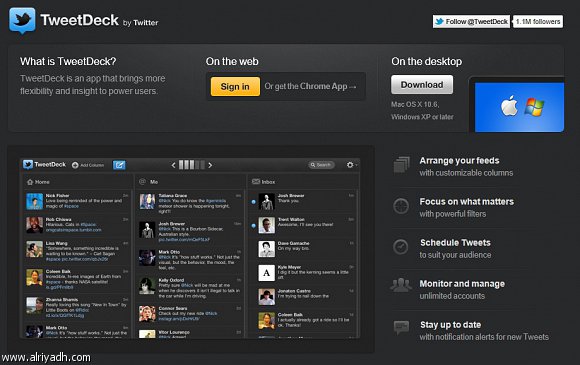
Task: Open the blue compose tweet button
Action: pyautogui.click(x=119, y=165)
